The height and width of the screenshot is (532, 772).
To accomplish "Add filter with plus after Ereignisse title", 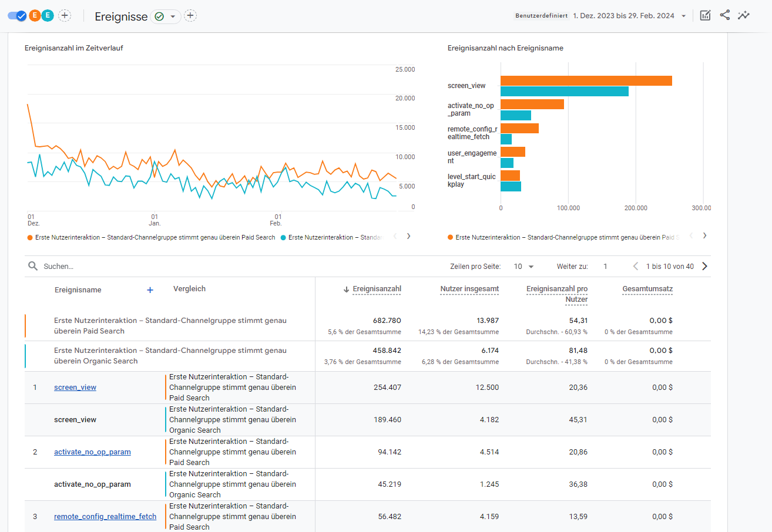I will coord(190,16).
